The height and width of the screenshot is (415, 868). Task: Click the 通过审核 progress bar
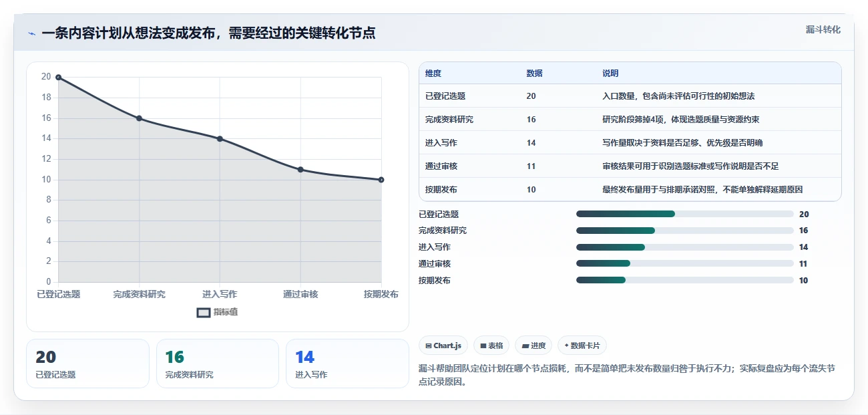click(x=684, y=264)
